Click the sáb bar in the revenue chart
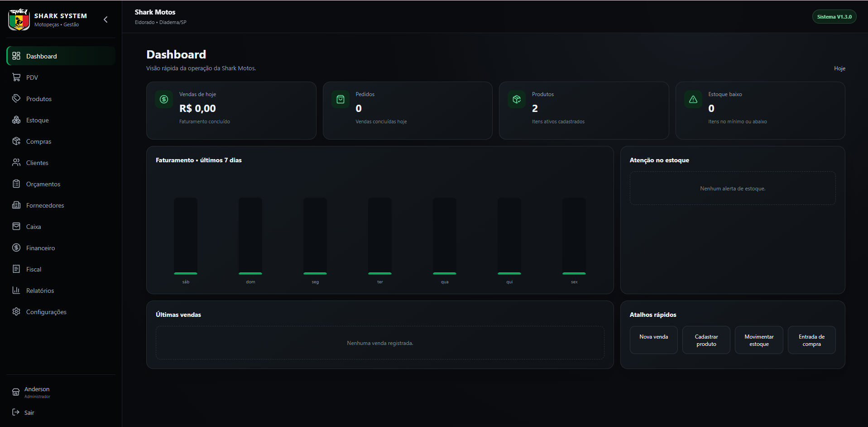This screenshot has width=868, height=427. (x=186, y=236)
